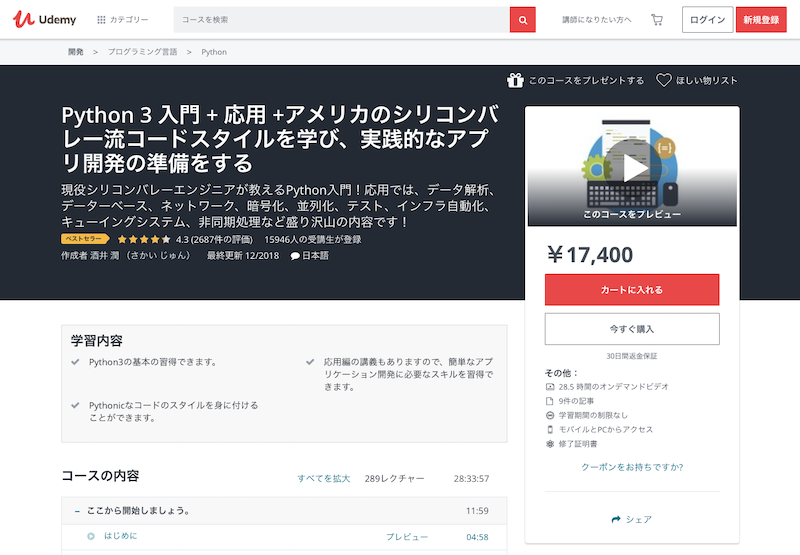This screenshot has height=555, width=800.
Task: Click the heart wishlist icon
Action: [663, 80]
